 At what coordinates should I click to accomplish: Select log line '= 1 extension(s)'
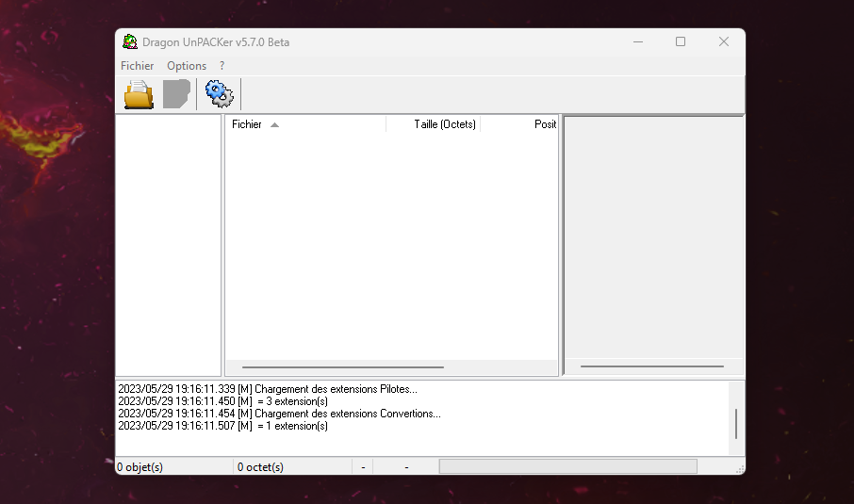click(222, 426)
